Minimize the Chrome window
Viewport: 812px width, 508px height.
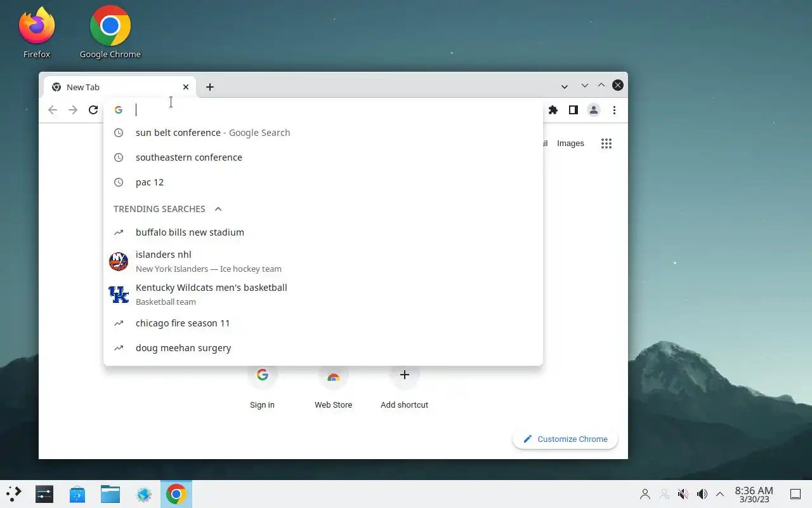[584, 86]
